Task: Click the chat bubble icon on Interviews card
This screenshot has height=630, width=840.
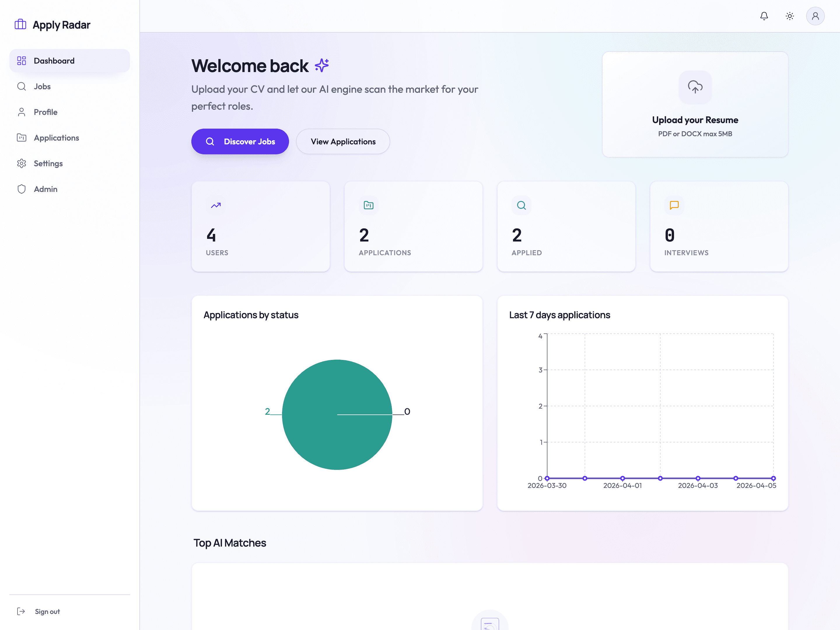Action: 674,205
